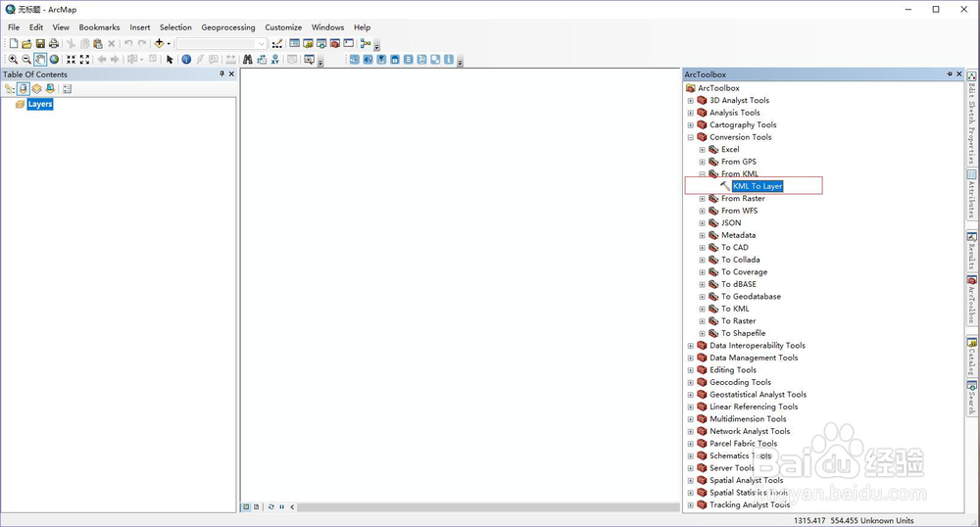Select the Layers data frame
This screenshot has height=527, width=980.
pos(40,104)
